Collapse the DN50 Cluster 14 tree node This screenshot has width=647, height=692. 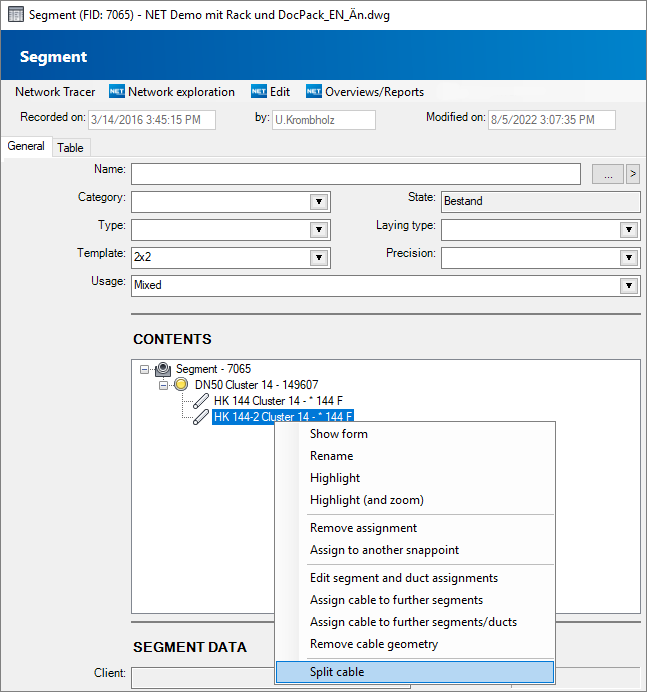(x=163, y=385)
